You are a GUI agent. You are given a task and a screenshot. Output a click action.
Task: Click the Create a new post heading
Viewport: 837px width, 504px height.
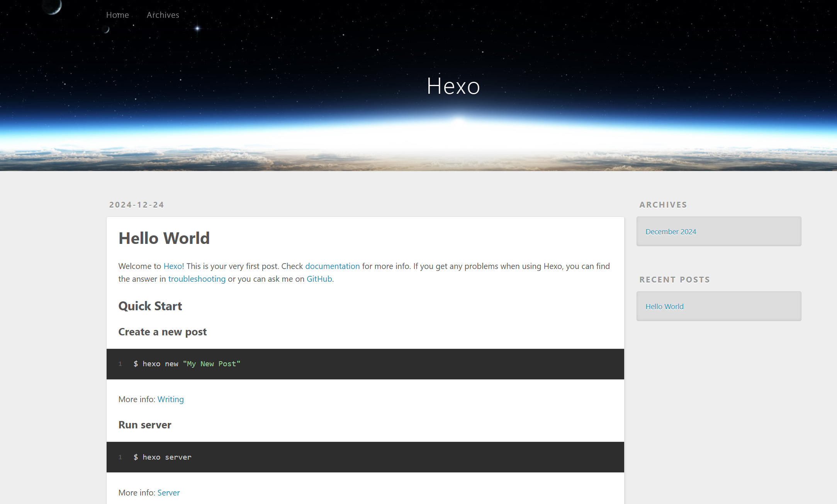tap(162, 332)
